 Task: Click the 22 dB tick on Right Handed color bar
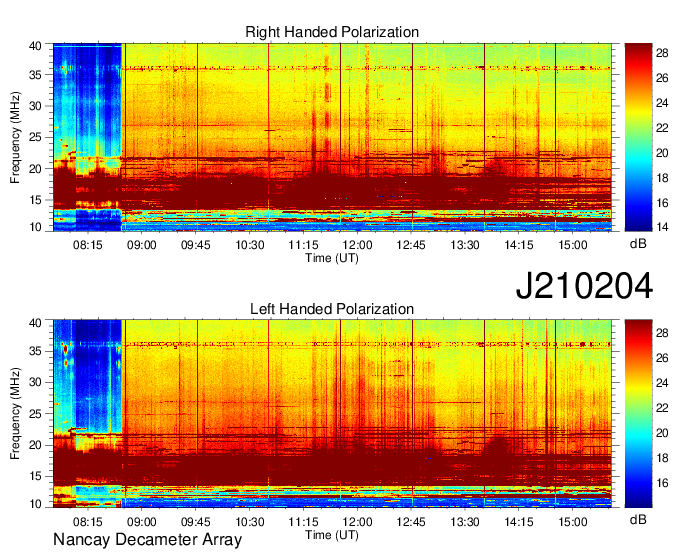(x=662, y=128)
